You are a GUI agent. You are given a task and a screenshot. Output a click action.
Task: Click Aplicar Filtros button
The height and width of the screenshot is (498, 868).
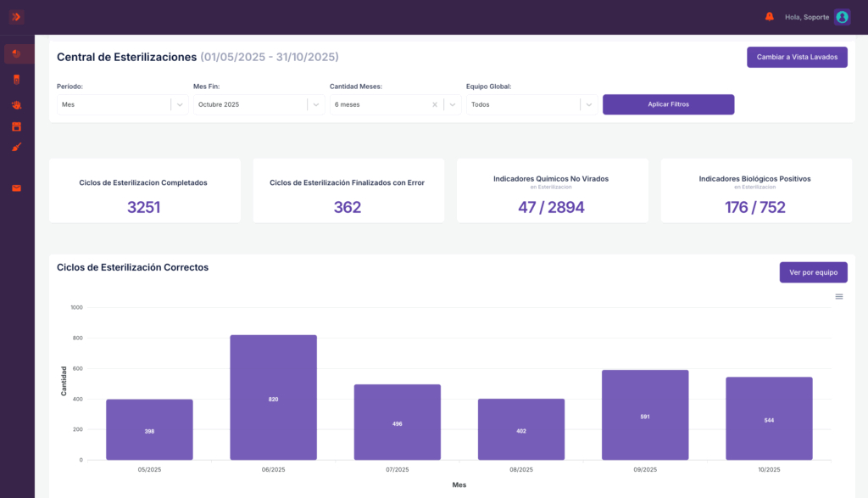coord(668,104)
